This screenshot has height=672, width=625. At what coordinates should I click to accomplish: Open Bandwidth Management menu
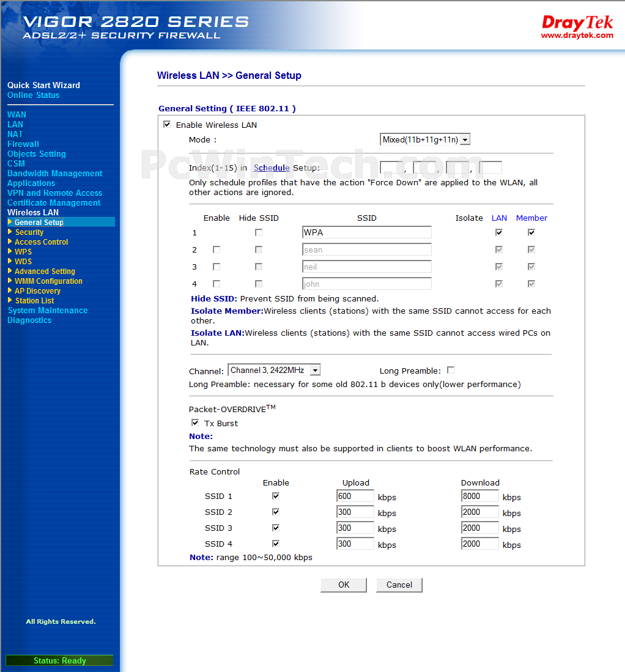55,174
